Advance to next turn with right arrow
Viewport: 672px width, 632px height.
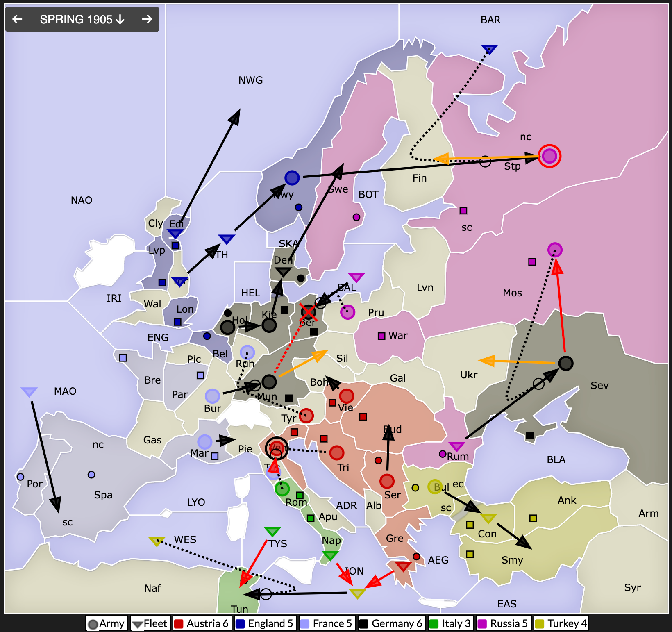pos(147,19)
